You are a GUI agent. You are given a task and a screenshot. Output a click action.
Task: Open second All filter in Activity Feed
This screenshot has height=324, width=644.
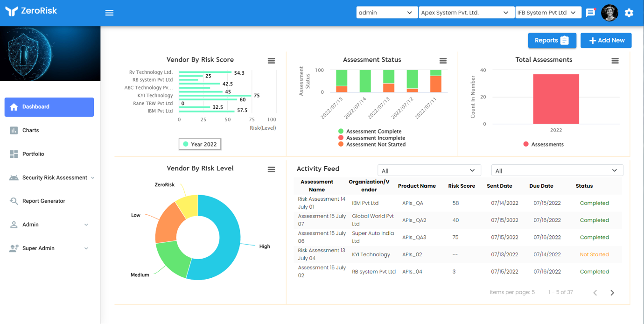pyautogui.click(x=557, y=170)
